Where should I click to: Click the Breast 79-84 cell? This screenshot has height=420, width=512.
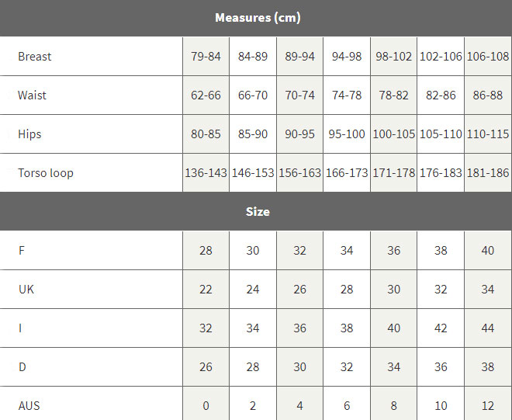pos(206,57)
